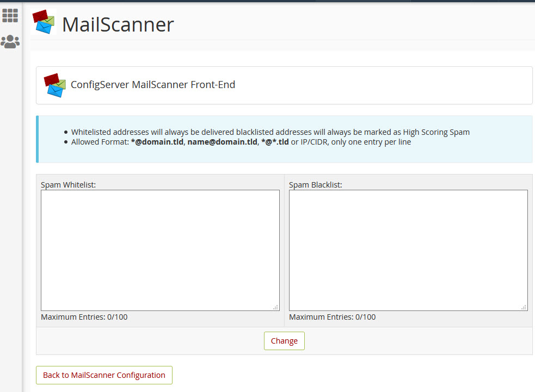The width and height of the screenshot is (535, 392).
Task: Click inside the Spam Blacklist text area
Action: click(408, 250)
